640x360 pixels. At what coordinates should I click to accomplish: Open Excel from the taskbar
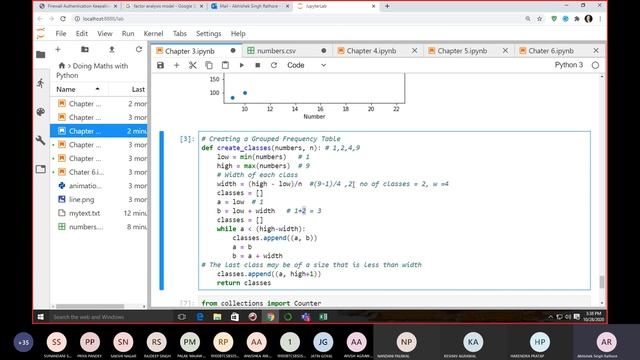point(323,317)
